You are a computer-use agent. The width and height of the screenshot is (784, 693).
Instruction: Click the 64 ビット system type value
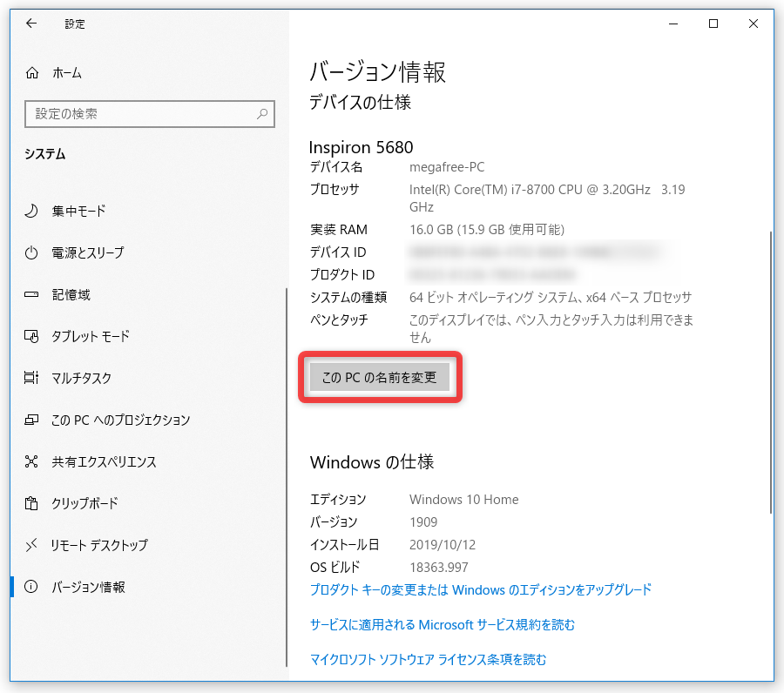[x=551, y=297]
